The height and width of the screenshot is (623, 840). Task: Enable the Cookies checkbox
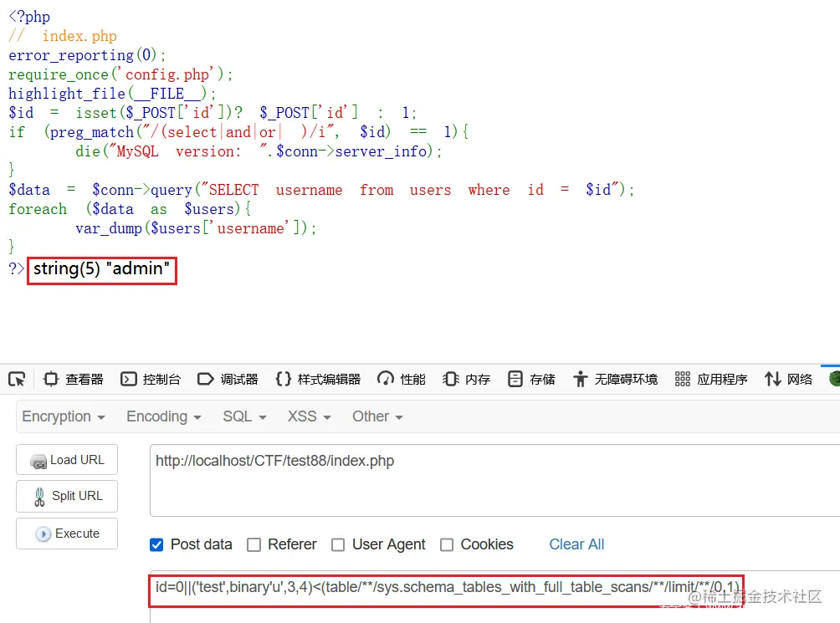tap(447, 545)
